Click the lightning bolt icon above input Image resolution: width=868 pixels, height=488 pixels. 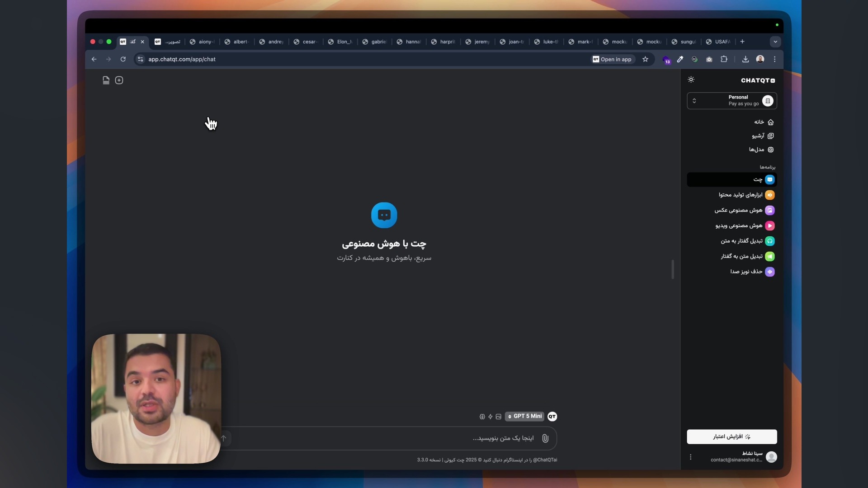pos(490,417)
